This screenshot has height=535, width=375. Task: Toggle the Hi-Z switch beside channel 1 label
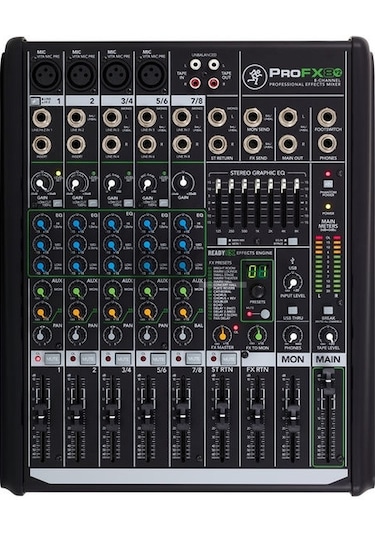point(35,101)
